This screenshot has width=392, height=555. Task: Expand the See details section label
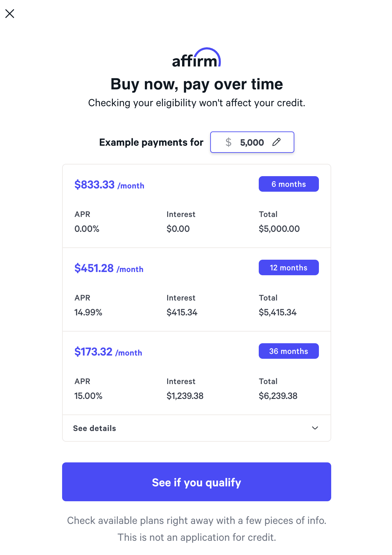pyautogui.click(x=94, y=428)
